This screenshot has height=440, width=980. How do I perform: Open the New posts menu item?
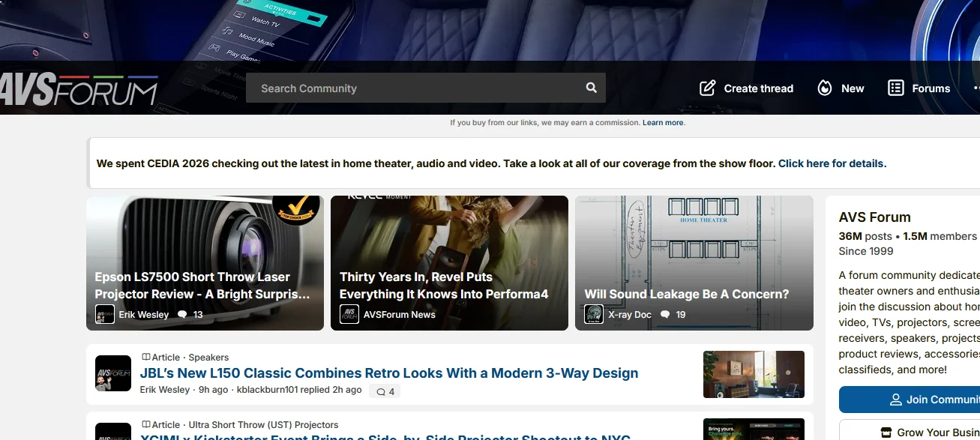click(x=841, y=88)
